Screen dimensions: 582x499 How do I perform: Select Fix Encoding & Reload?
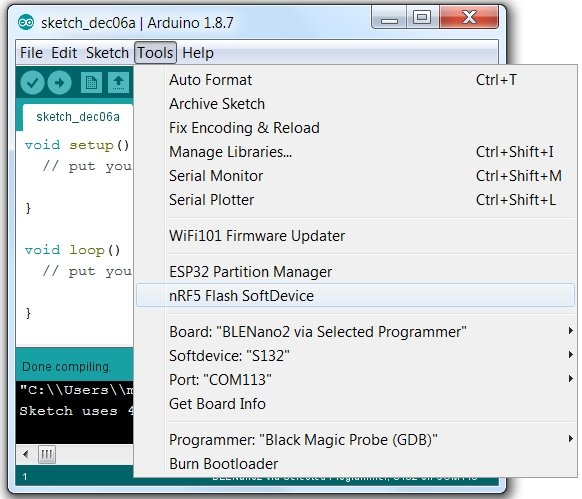(x=355, y=128)
